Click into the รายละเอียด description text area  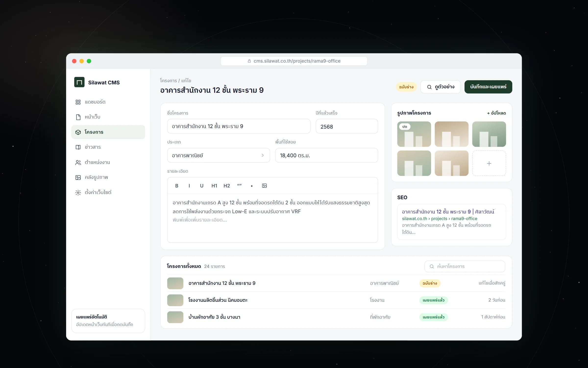click(272, 218)
